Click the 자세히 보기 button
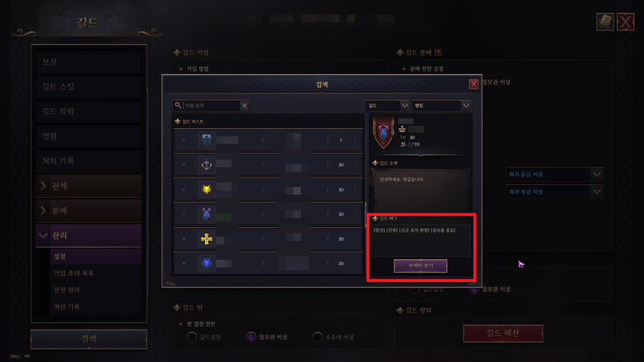644x362 pixels. pos(420,266)
